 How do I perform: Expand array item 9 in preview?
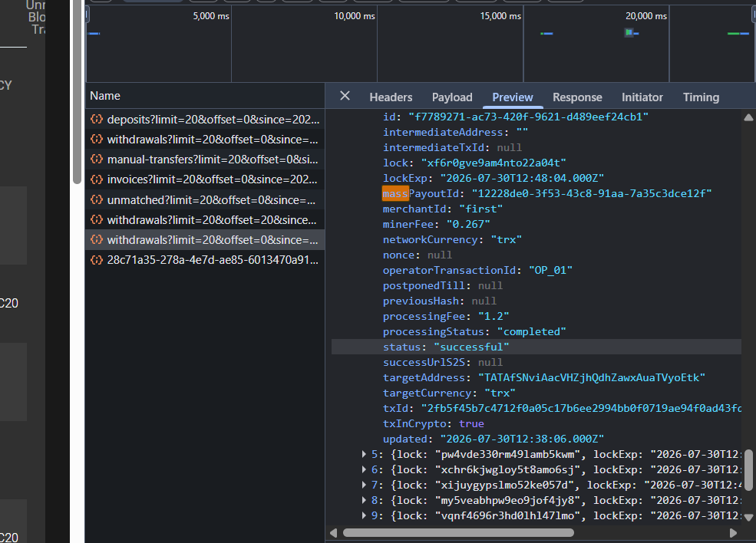point(364,515)
